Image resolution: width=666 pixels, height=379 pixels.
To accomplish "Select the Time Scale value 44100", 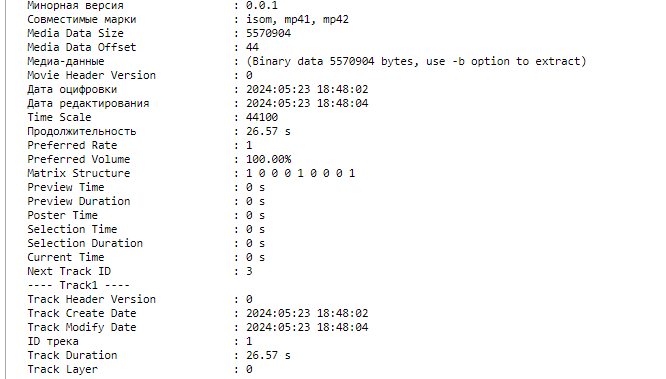I will tap(262, 117).
